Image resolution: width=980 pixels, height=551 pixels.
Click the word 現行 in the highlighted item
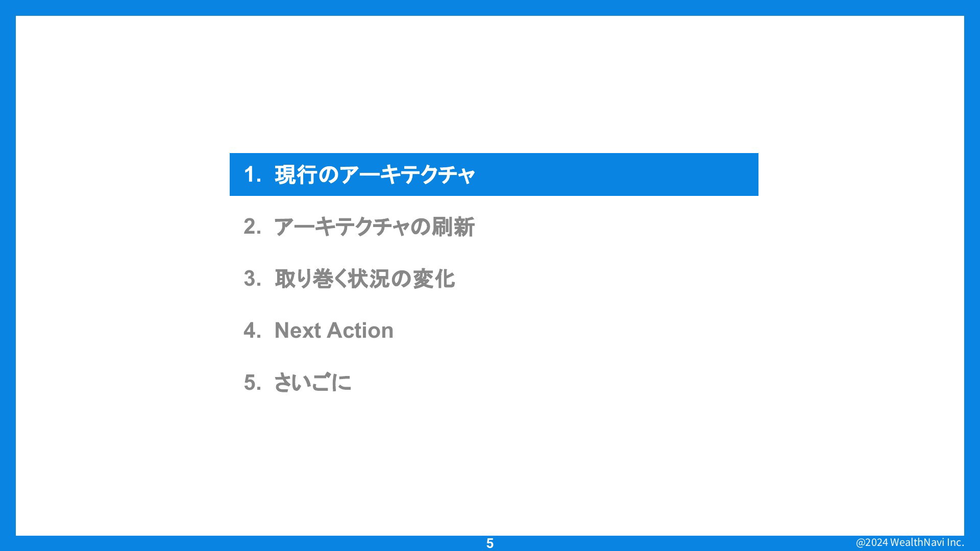(296, 175)
